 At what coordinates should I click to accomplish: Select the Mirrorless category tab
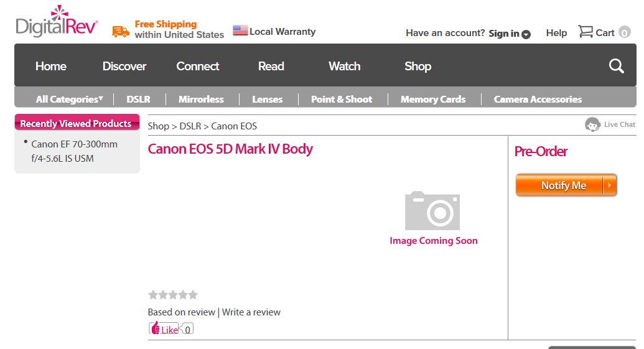pos(201,99)
